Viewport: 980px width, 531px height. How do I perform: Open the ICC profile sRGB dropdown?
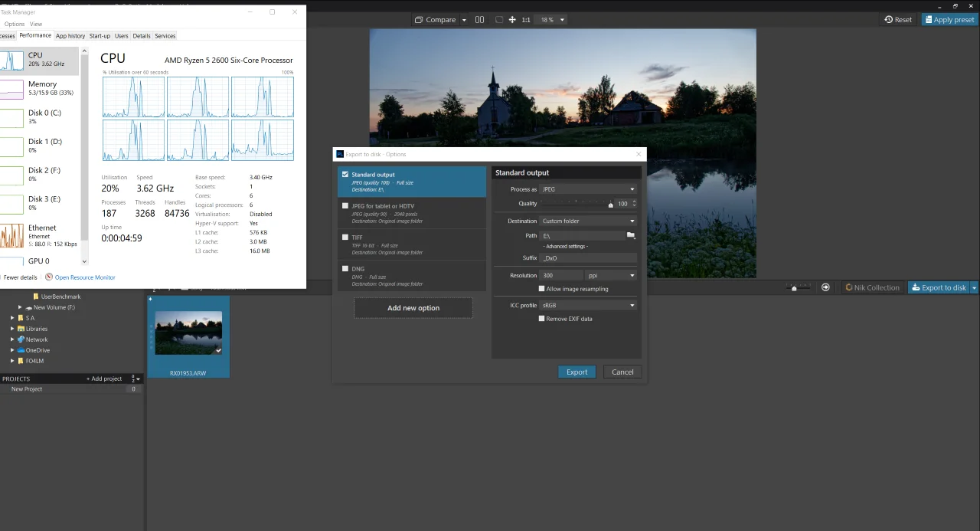pos(588,305)
